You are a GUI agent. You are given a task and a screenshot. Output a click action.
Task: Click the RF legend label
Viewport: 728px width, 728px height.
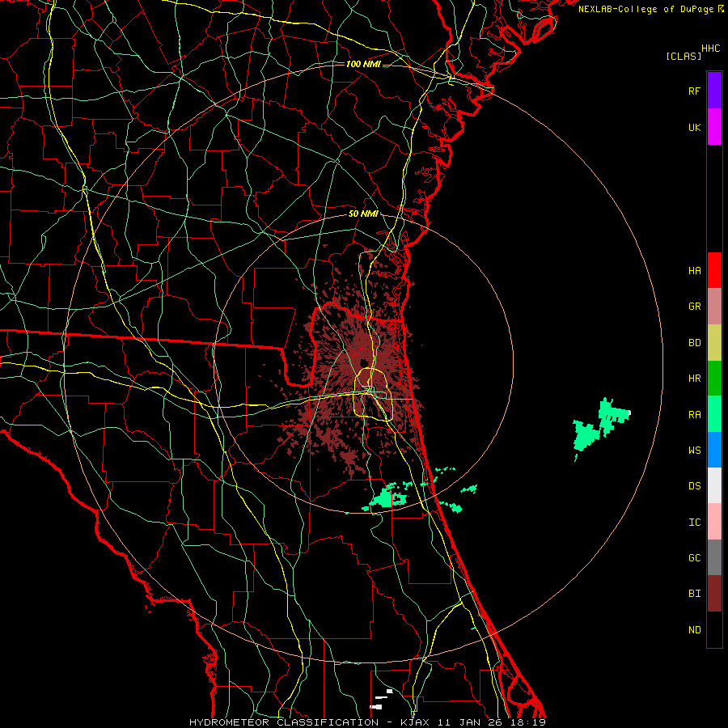(694, 91)
